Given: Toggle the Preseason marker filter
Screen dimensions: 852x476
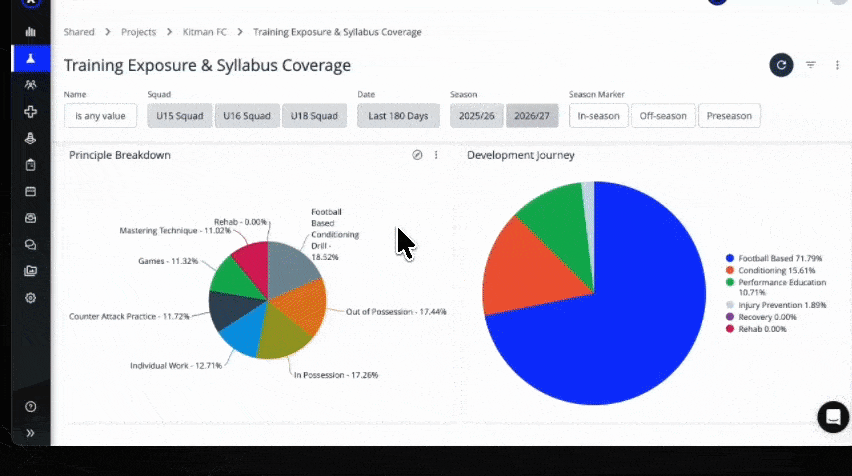Looking at the screenshot, I should click(729, 116).
